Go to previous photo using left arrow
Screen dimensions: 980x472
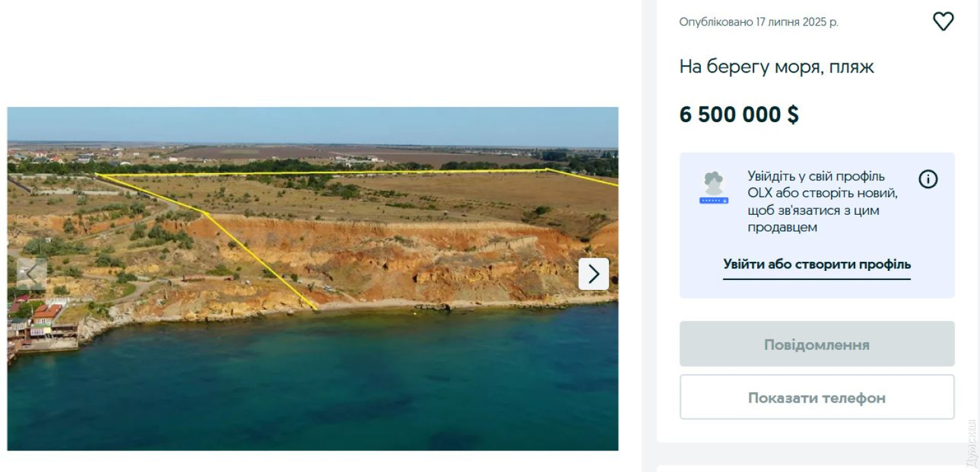31,274
